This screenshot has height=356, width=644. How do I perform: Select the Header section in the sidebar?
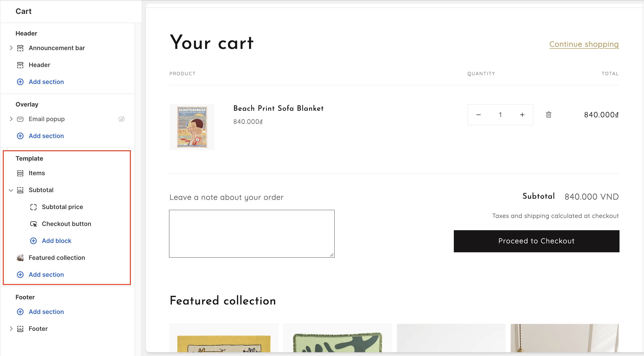coord(39,65)
